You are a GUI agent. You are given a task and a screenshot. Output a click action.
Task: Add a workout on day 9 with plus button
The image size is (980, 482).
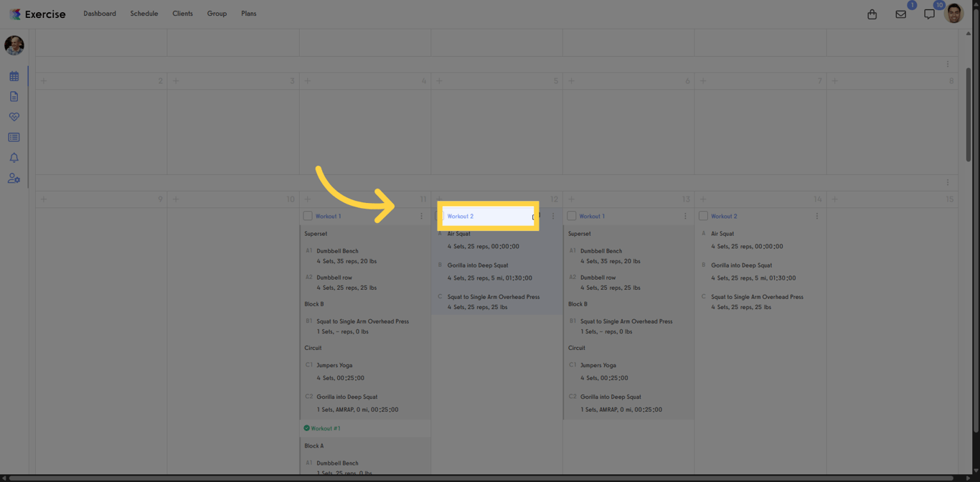(x=44, y=199)
